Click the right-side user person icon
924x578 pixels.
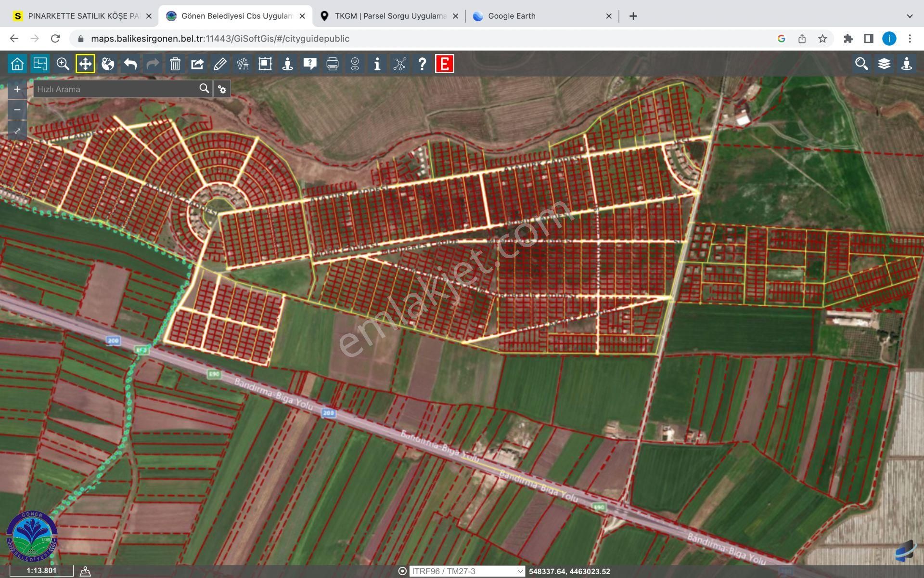(x=907, y=64)
